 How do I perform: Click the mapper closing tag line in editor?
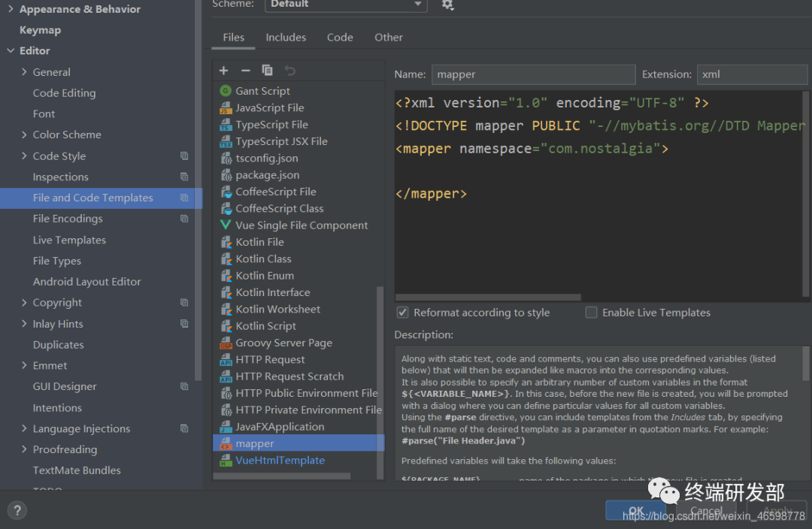click(x=431, y=194)
